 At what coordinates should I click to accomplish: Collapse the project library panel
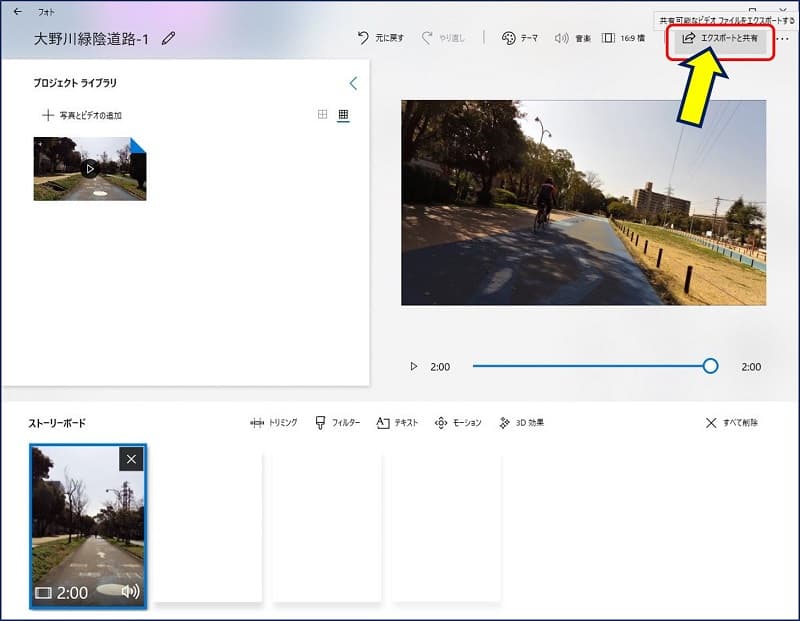[x=352, y=83]
